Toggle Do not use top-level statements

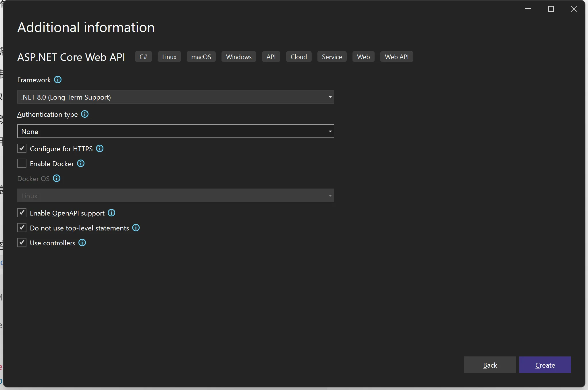tap(22, 228)
